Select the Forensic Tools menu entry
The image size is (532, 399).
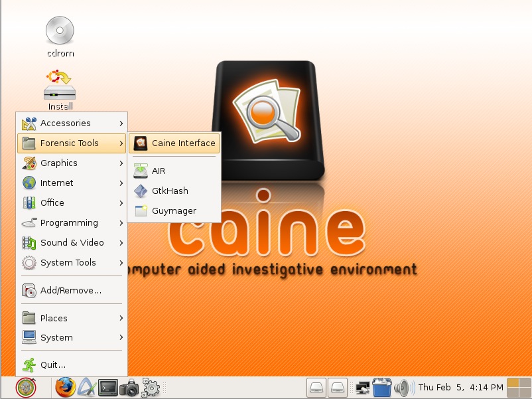(x=72, y=143)
